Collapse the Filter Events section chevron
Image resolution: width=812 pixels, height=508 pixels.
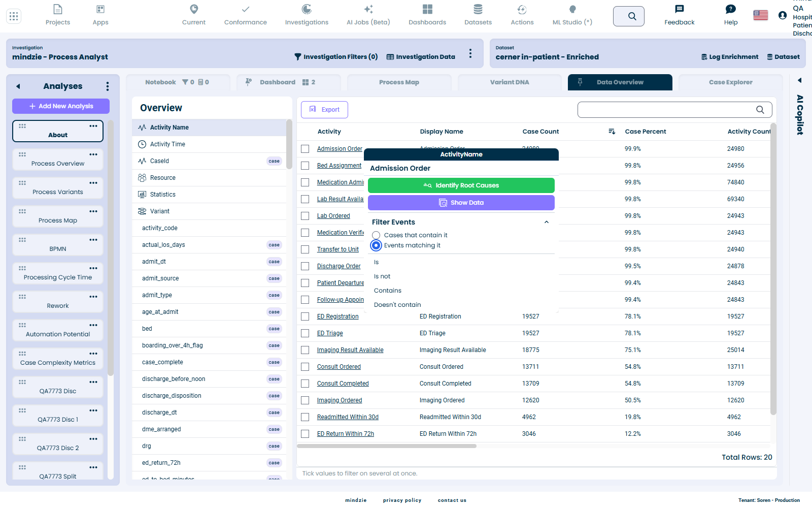(x=547, y=222)
